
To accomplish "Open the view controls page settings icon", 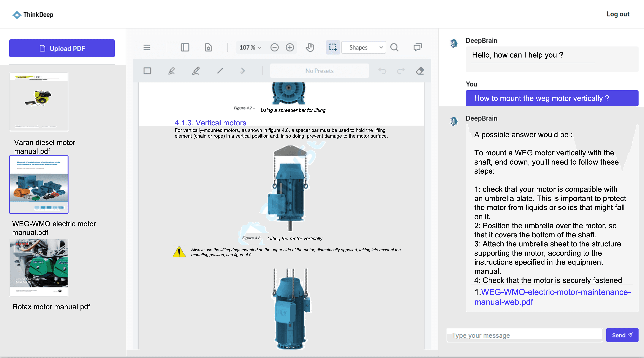I will click(x=208, y=47).
